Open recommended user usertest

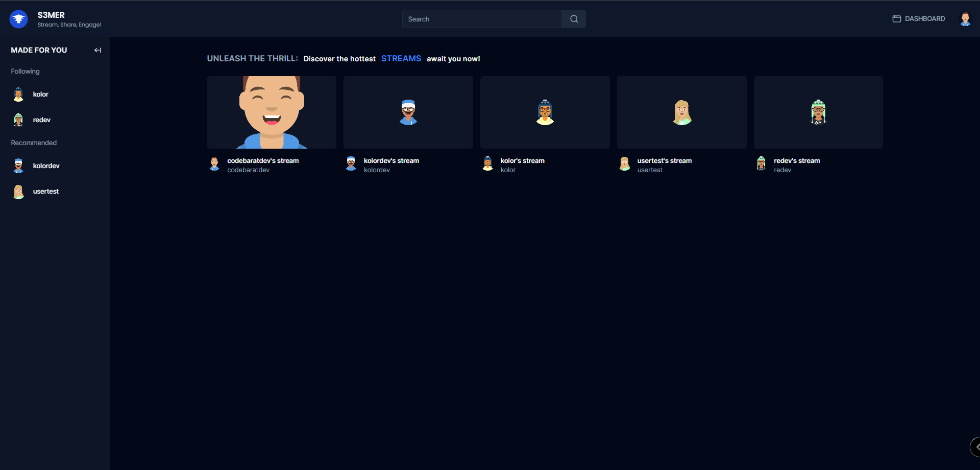click(x=45, y=192)
